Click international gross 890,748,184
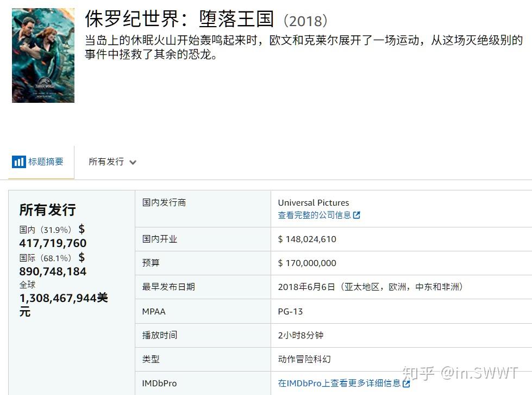The width and height of the screenshot is (532, 395). 53,271
